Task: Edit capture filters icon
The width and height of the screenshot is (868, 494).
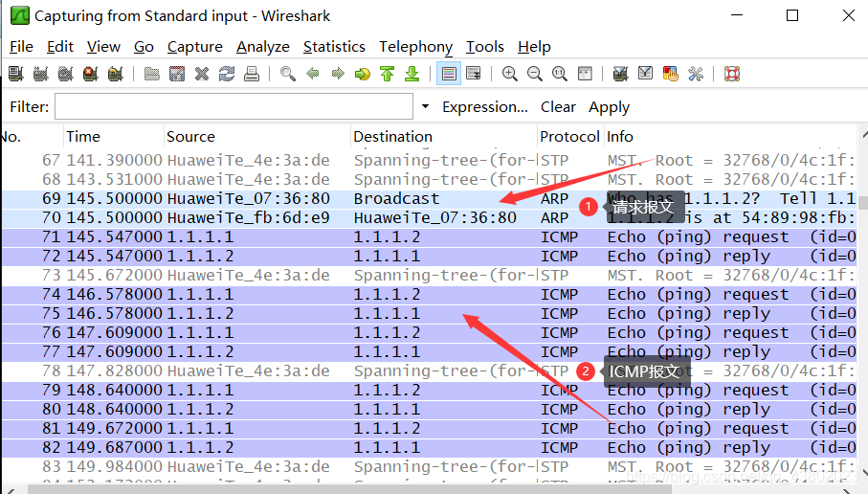Action: coord(620,74)
